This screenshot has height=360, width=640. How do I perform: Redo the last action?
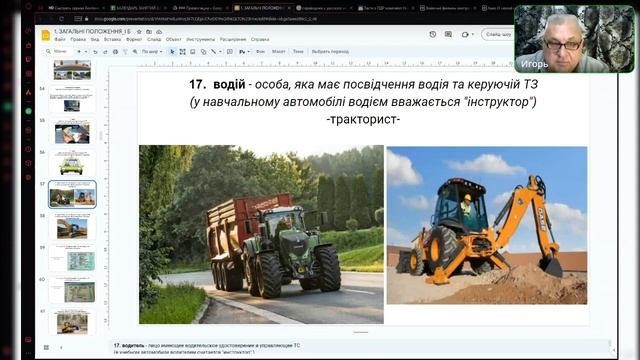tap(105, 52)
